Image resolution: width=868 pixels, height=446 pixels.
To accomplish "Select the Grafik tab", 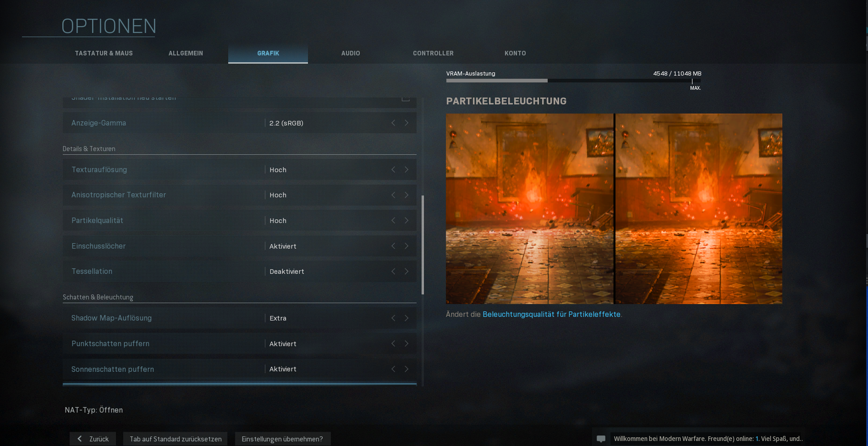I will point(268,53).
